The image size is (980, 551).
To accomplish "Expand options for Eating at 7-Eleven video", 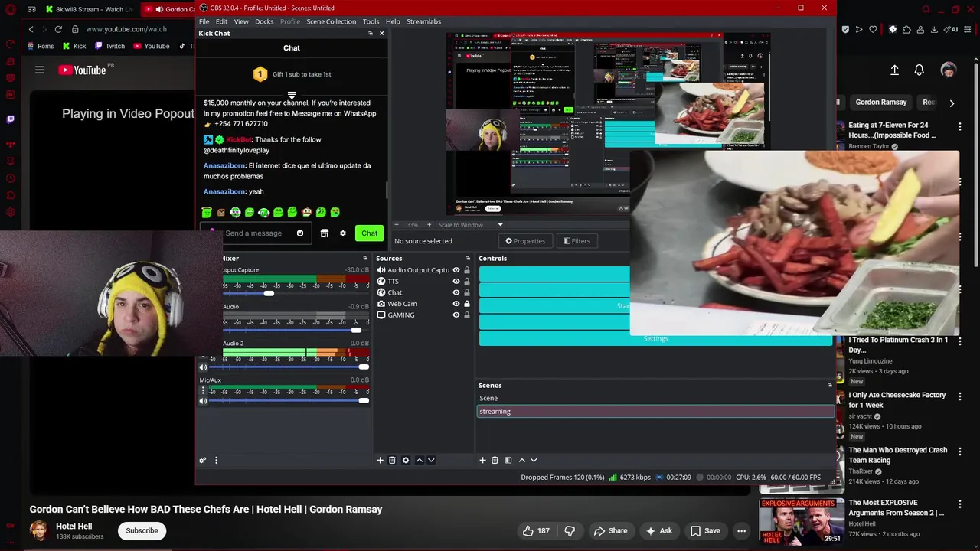I will (x=959, y=126).
